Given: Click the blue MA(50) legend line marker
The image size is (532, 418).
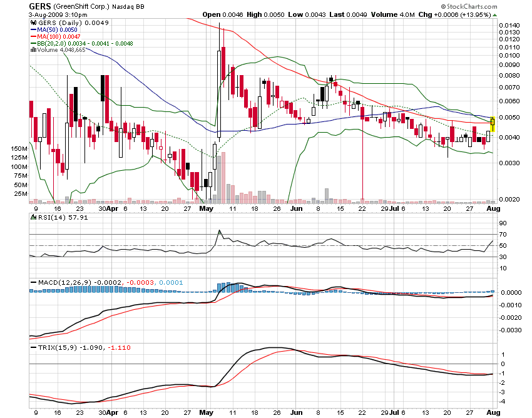Looking at the screenshot, I should pos(33,30).
